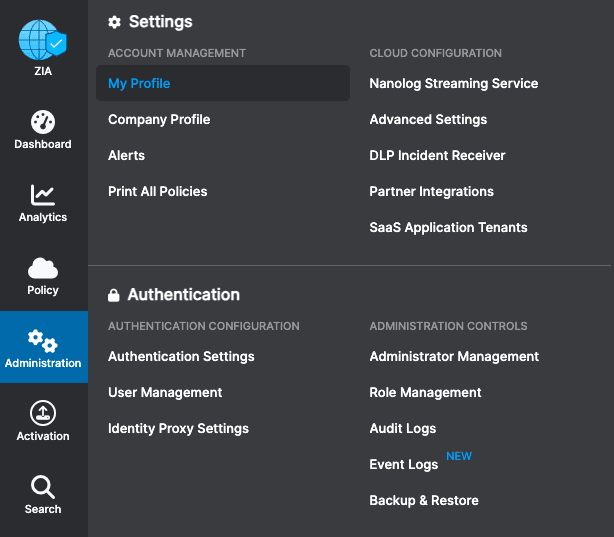614x537 pixels.
Task: Click the ZIA globe shield logo
Action: (x=42, y=42)
